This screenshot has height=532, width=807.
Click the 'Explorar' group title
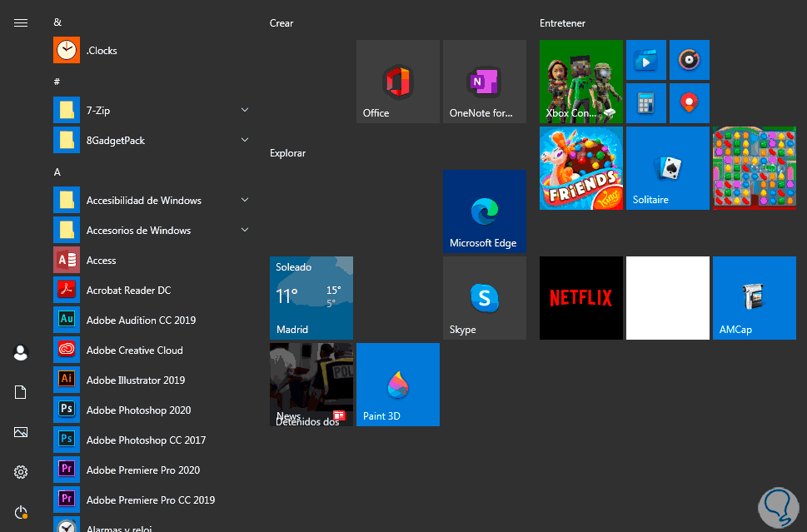[287, 153]
